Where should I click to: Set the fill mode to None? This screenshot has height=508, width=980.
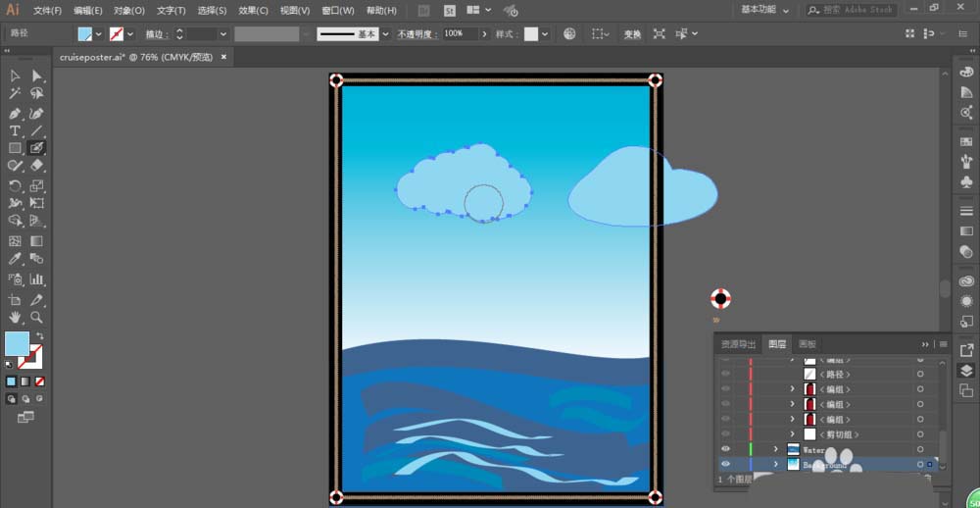(39, 381)
